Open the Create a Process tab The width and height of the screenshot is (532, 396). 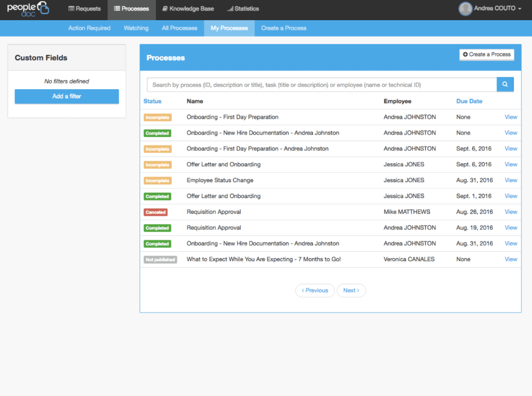283,28
